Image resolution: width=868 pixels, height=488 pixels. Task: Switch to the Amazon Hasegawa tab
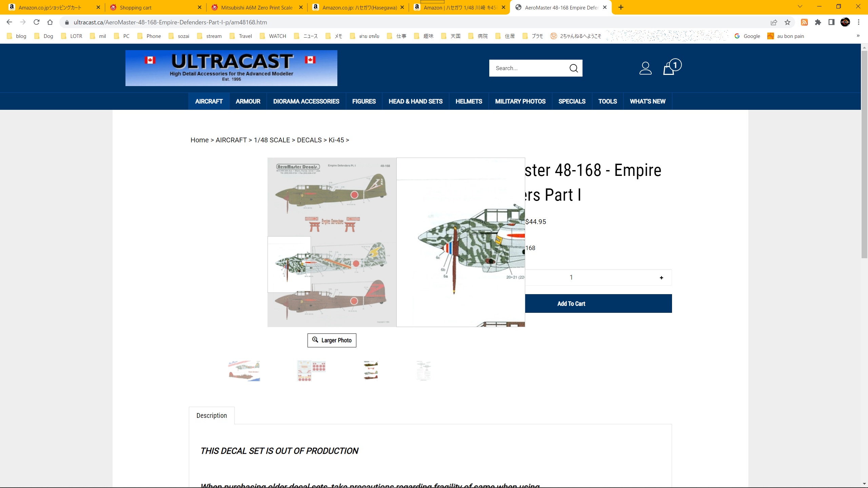pos(358,7)
